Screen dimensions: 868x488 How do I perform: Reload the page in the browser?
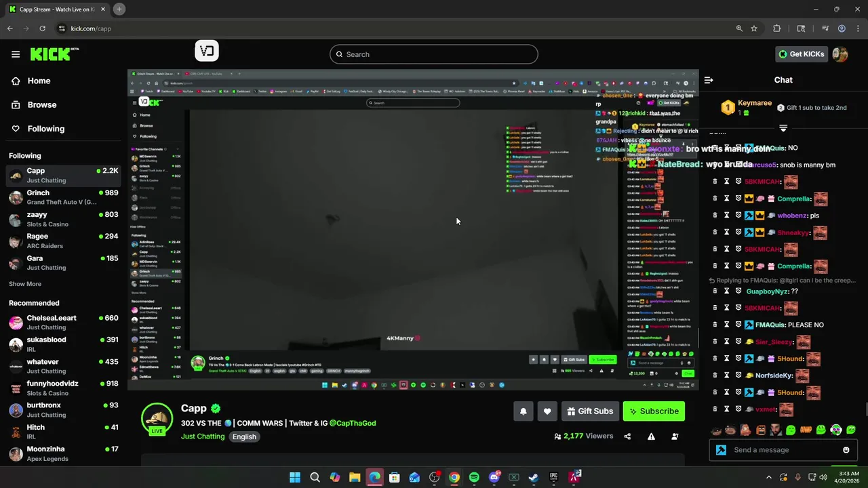[x=42, y=28]
